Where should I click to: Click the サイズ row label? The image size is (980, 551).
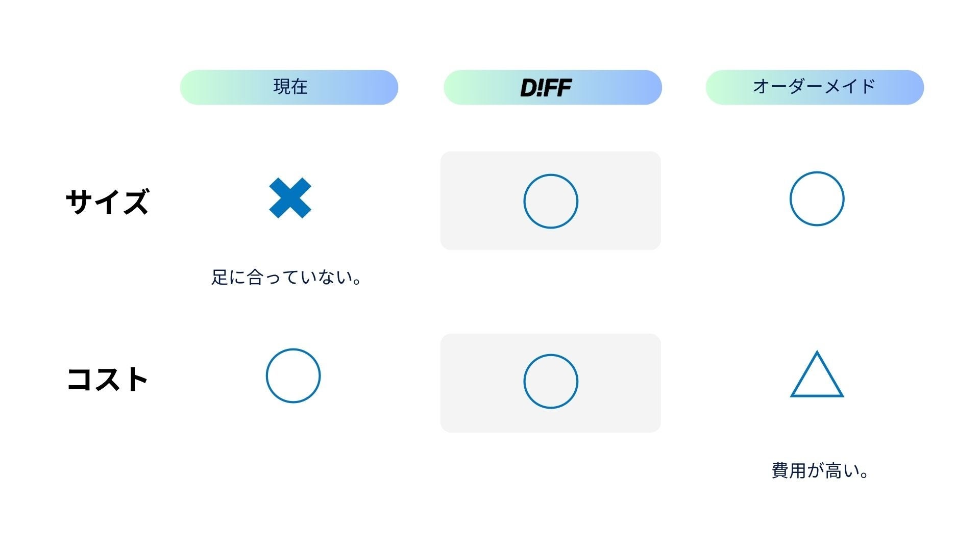pos(107,201)
